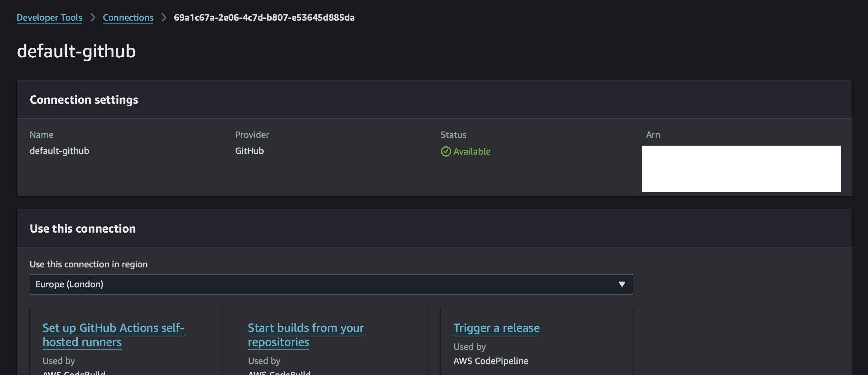The image size is (868, 375).
Task: Click the default-github page heading
Action: pos(76,51)
